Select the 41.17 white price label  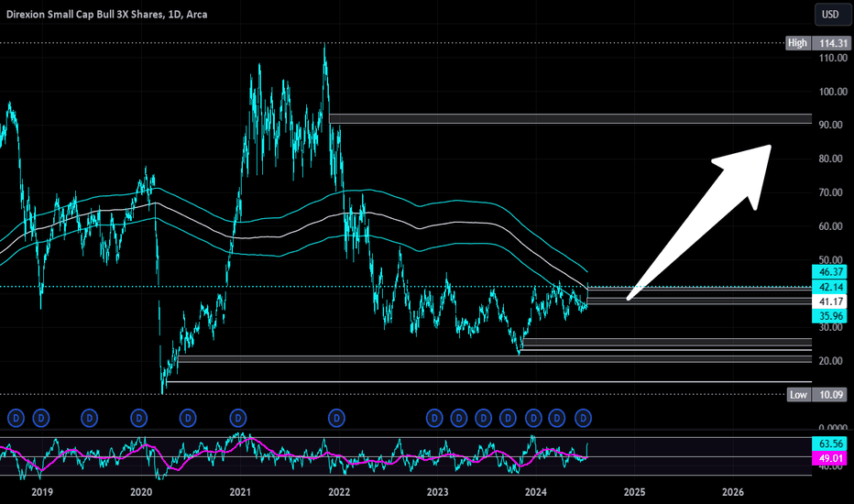830,301
